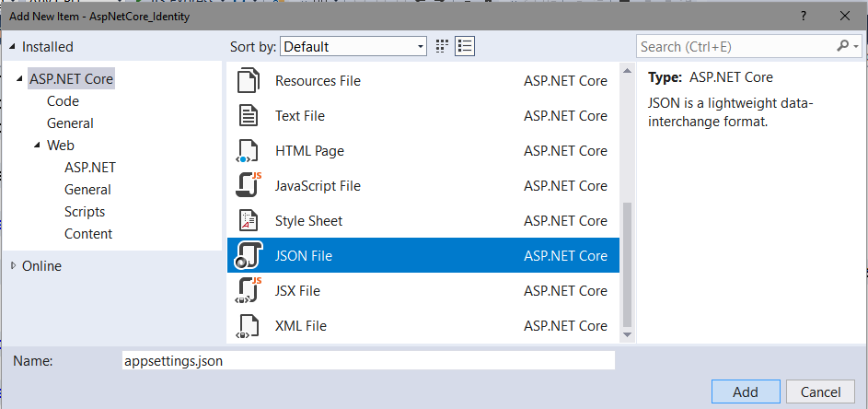The width and height of the screenshot is (868, 409).
Task: Open the dialog help question mark
Action: [804, 16]
